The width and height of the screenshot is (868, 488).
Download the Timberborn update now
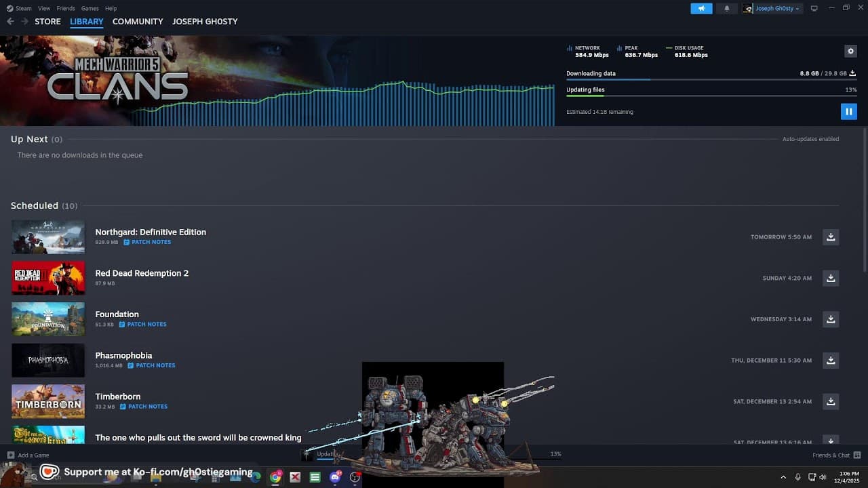tap(831, 401)
